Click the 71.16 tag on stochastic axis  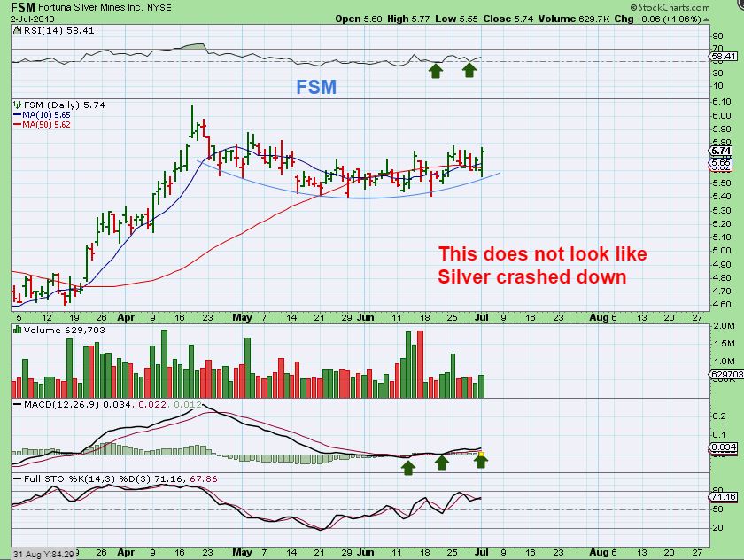click(724, 497)
